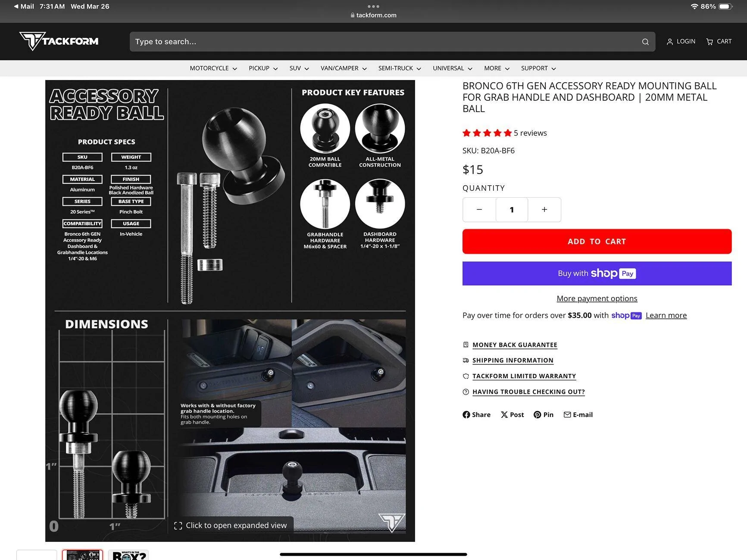The height and width of the screenshot is (560, 747).
Task: Expand the PICKUP menu
Action: point(263,68)
